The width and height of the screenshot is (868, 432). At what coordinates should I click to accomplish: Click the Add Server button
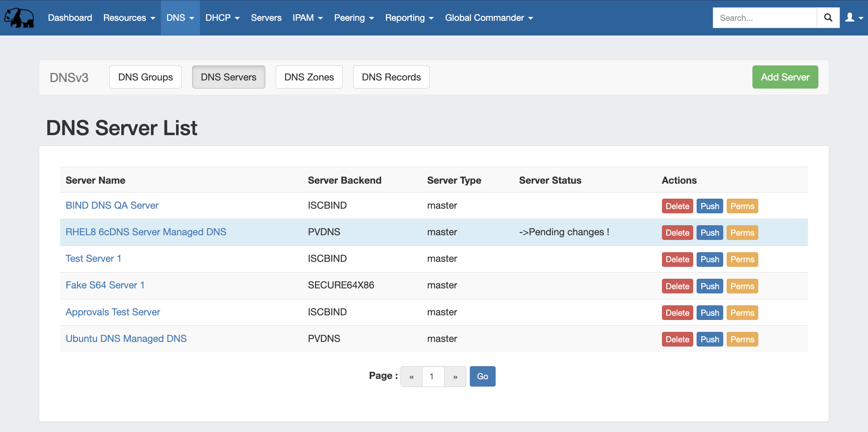pos(785,77)
